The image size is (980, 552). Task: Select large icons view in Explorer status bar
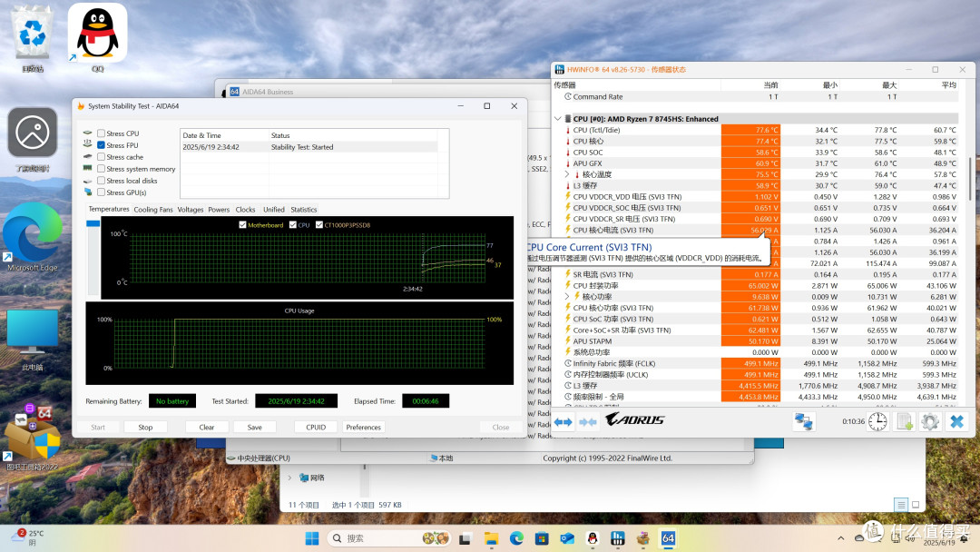click(916, 505)
